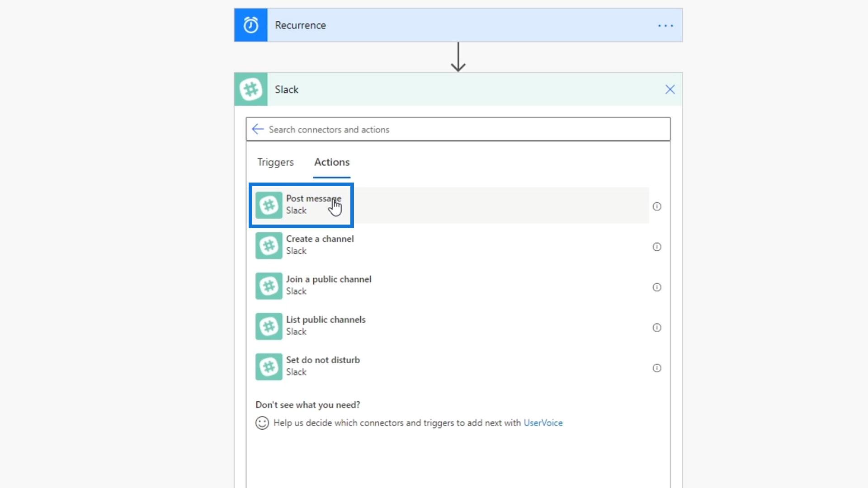Show info for Join a public channel
This screenshot has width=868, height=488.
(x=656, y=287)
